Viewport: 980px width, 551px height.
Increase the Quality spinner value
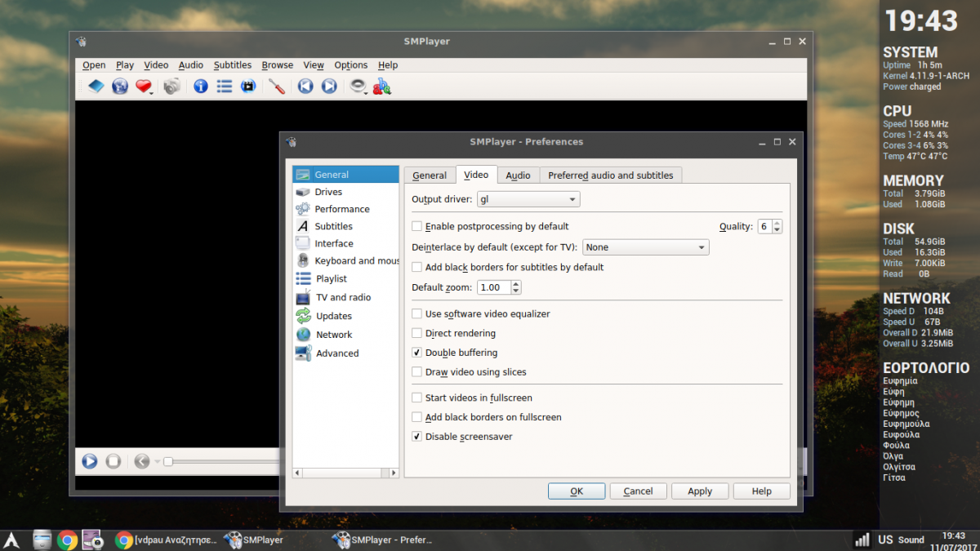[x=777, y=223]
